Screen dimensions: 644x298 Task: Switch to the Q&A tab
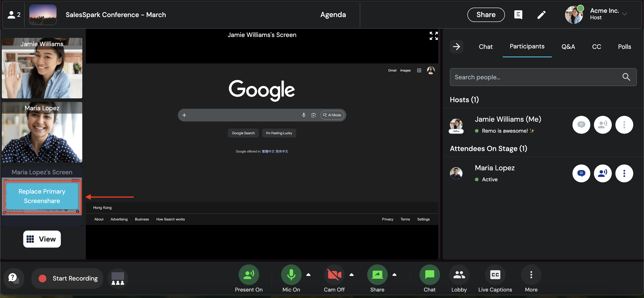coord(568,47)
